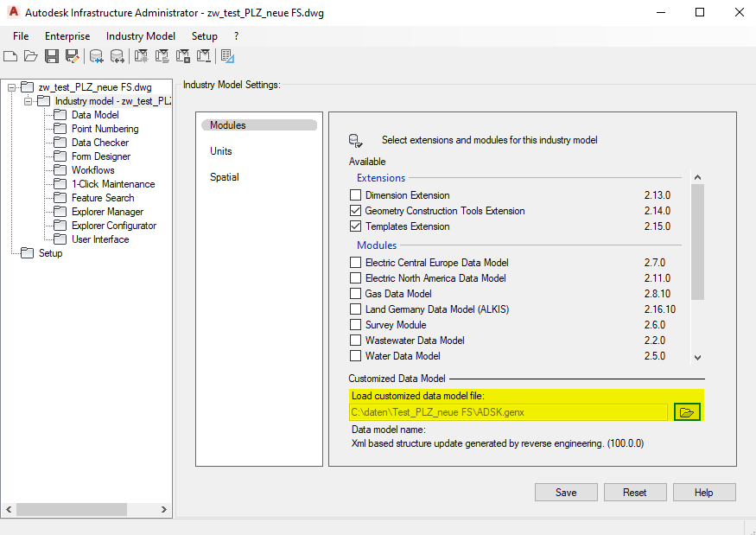Click the create new industry model icon

141,56
